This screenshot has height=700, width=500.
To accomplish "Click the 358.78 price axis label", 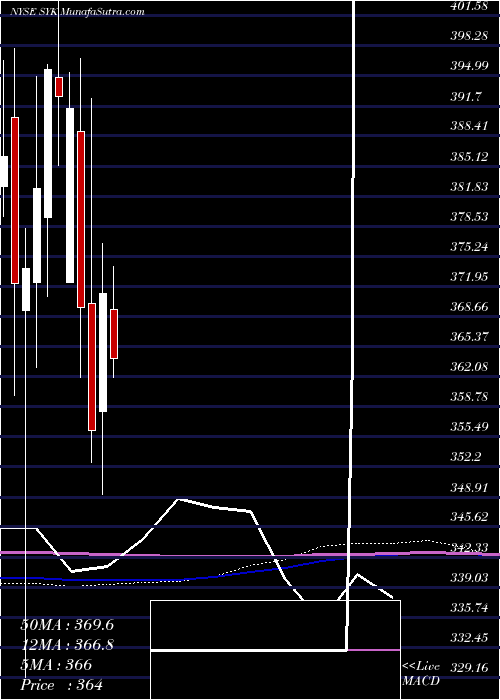I will pos(469,397).
